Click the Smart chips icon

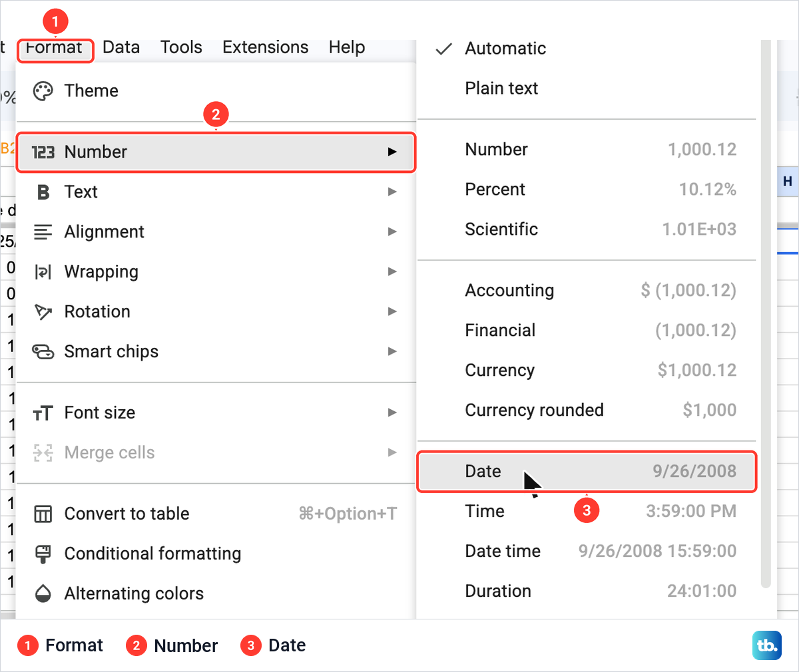click(43, 352)
